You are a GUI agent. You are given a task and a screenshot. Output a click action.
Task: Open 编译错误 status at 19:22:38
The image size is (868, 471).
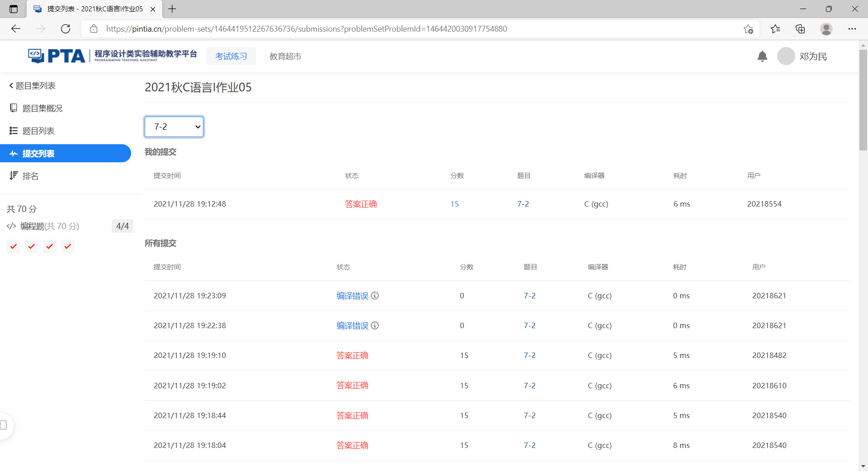tap(352, 325)
